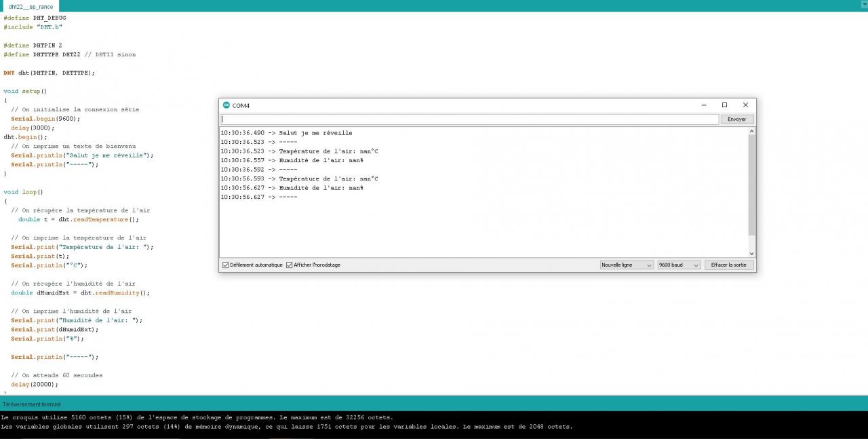Click the 'void setup()' code line
Image resolution: width=868 pixels, height=439 pixels.
point(25,91)
